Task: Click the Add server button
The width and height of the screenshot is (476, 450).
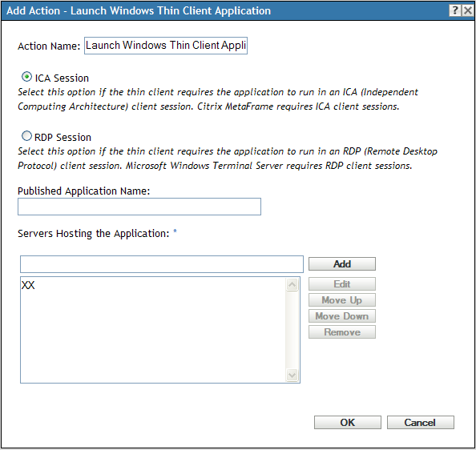Action: pyautogui.click(x=342, y=263)
